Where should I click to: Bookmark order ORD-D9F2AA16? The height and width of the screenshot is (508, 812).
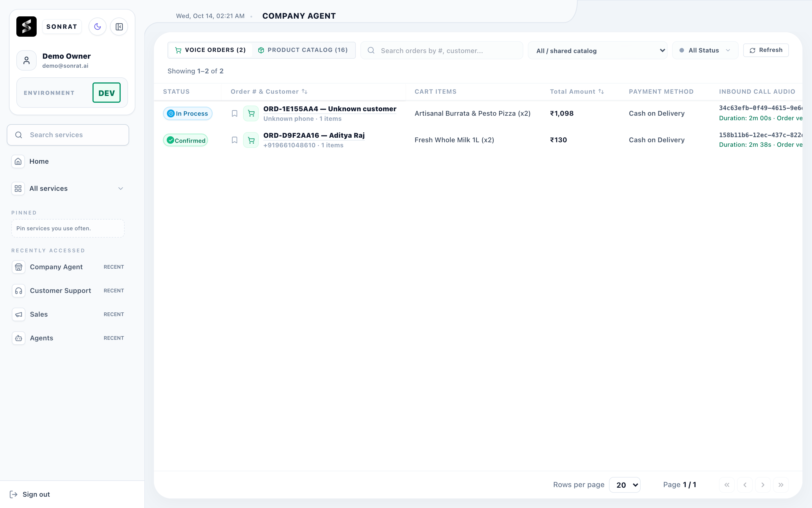point(235,140)
